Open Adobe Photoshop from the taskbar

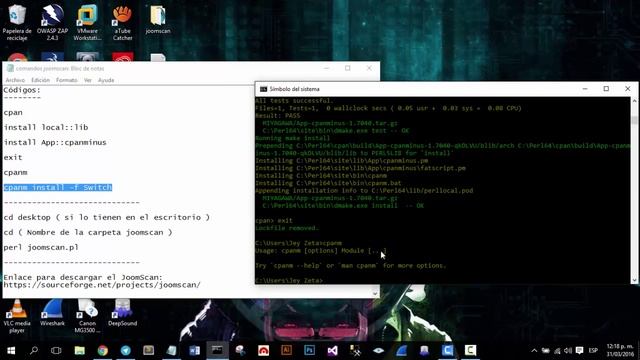(309, 350)
